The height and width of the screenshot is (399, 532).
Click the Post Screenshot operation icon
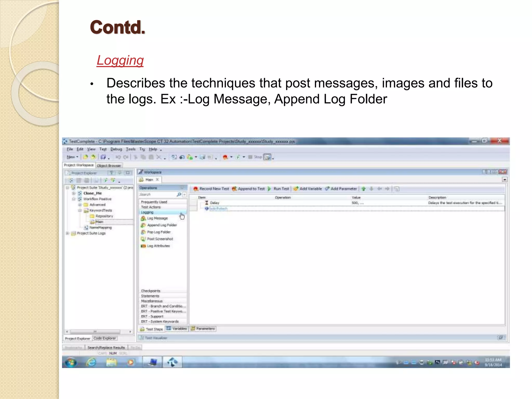pyautogui.click(x=143, y=239)
